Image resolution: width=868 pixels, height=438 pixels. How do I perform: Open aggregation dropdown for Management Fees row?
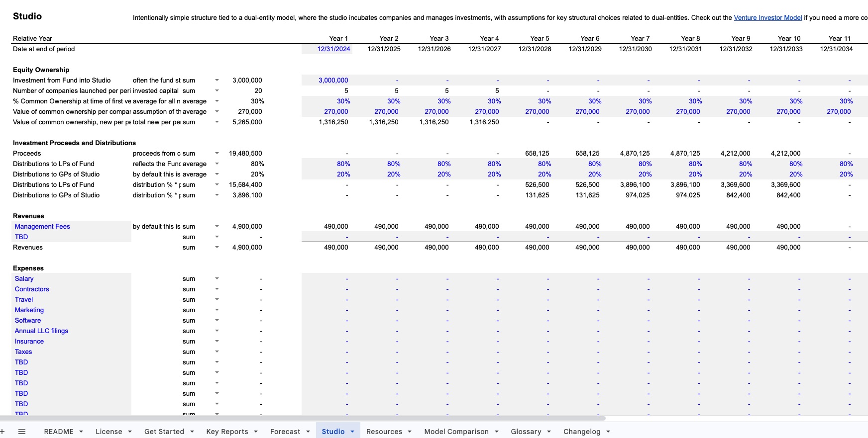(x=217, y=226)
